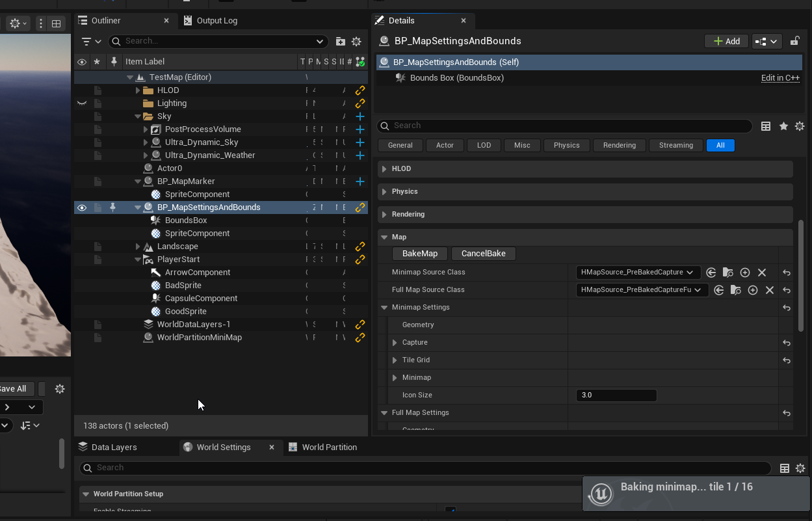Viewport: 812px width, 521px height.
Task: Open Edit in C++ link
Action: 780,78
